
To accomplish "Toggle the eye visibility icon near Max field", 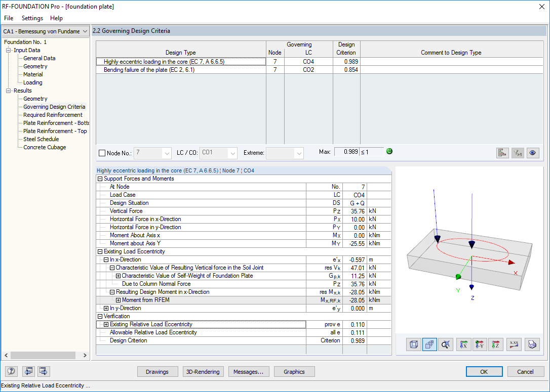I will tap(533, 152).
